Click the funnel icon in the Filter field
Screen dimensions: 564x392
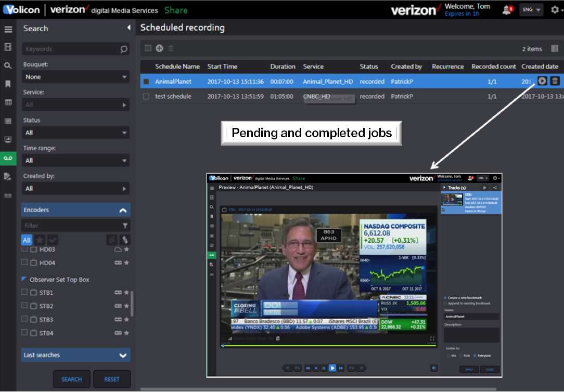tap(125, 226)
